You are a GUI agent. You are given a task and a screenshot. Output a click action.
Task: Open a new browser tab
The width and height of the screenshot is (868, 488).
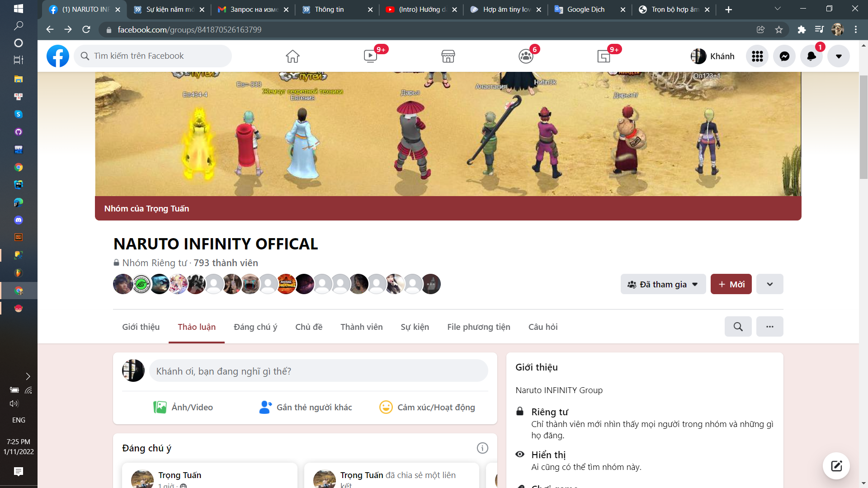tap(728, 9)
